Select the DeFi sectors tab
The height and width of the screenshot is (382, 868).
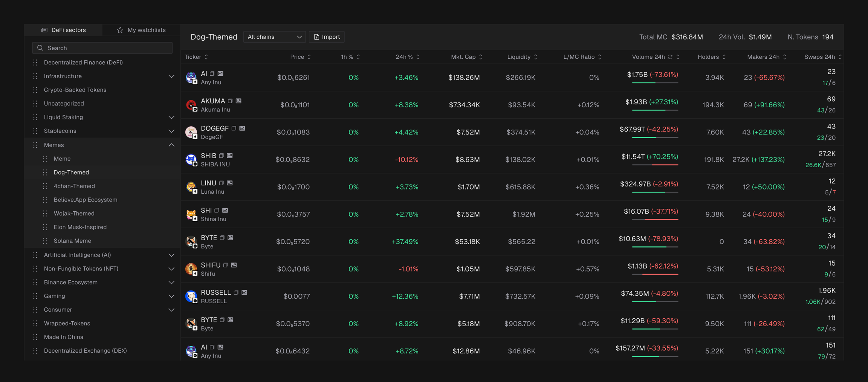click(x=63, y=30)
